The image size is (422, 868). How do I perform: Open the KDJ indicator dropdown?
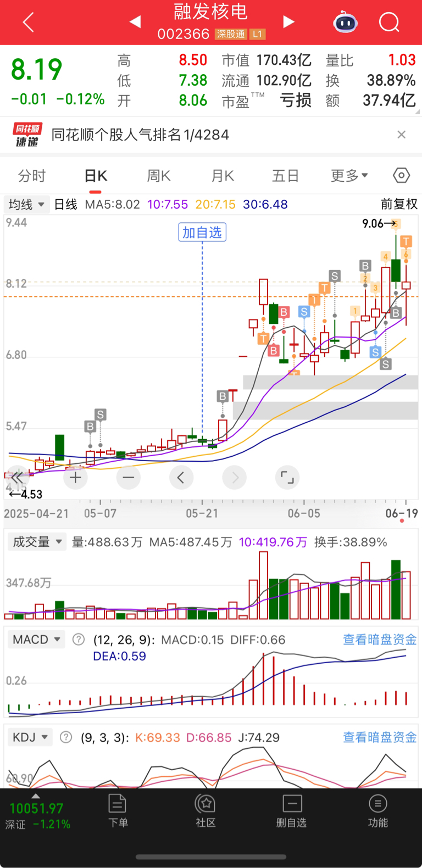[30, 737]
